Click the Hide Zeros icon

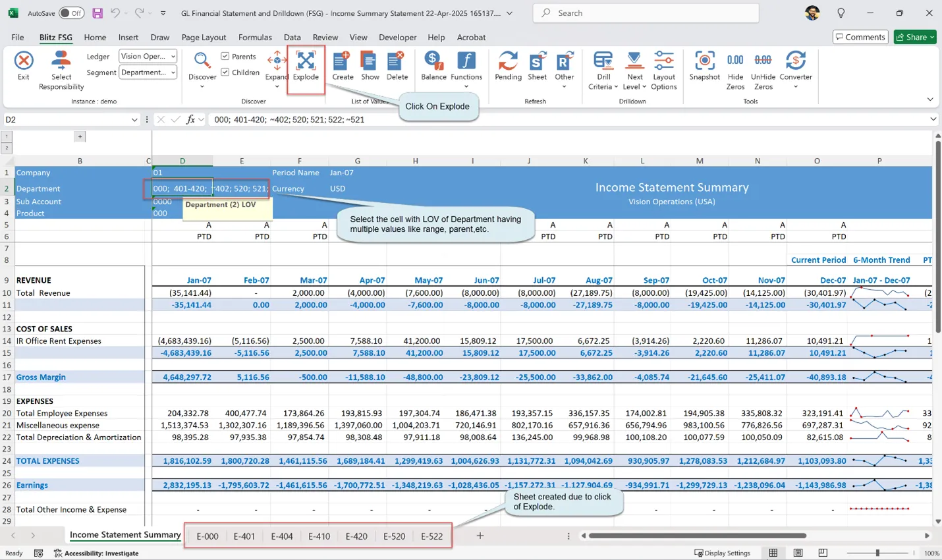point(735,60)
